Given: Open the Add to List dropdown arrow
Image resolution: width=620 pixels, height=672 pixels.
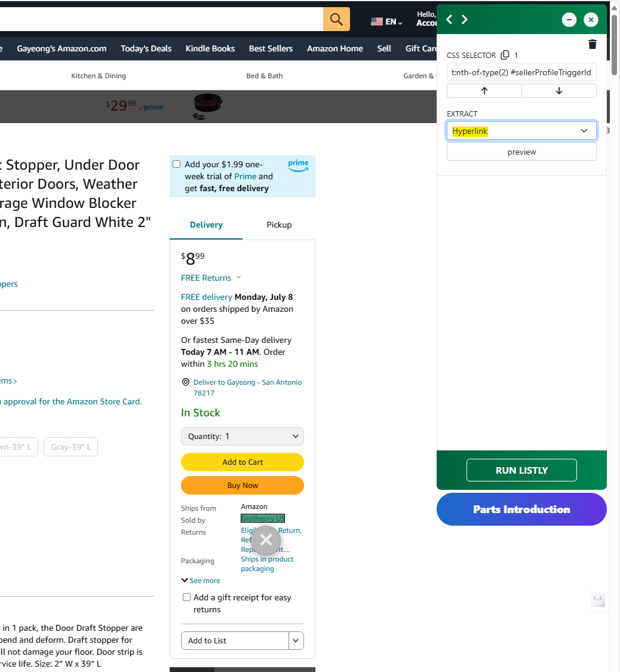Looking at the screenshot, I should coord(296,641).
